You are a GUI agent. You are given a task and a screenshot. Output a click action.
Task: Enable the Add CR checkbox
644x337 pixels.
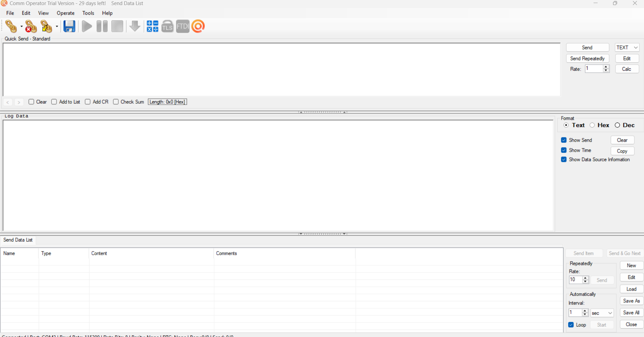[88, 102]
